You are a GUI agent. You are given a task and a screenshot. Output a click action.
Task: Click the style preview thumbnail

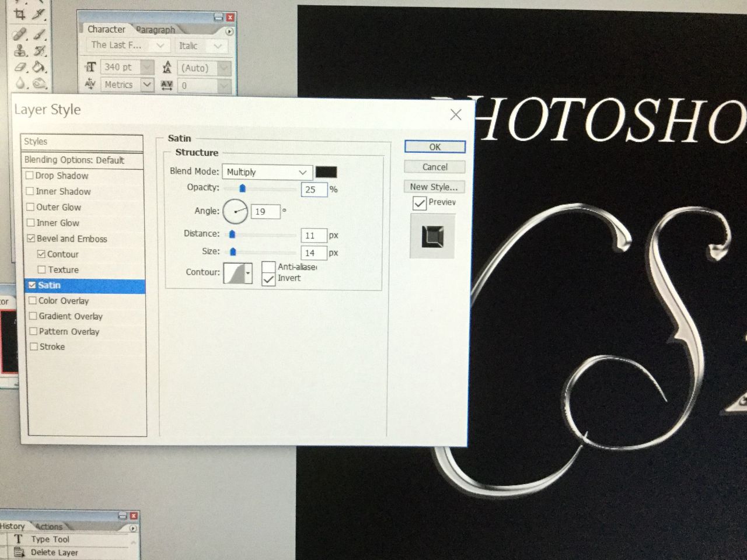pyautogui.click(x=432, y=236)
